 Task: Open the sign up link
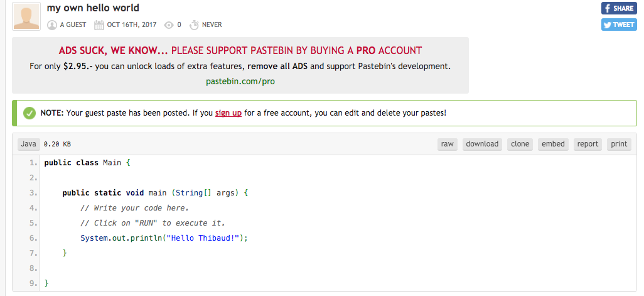(x=228, y=113)
